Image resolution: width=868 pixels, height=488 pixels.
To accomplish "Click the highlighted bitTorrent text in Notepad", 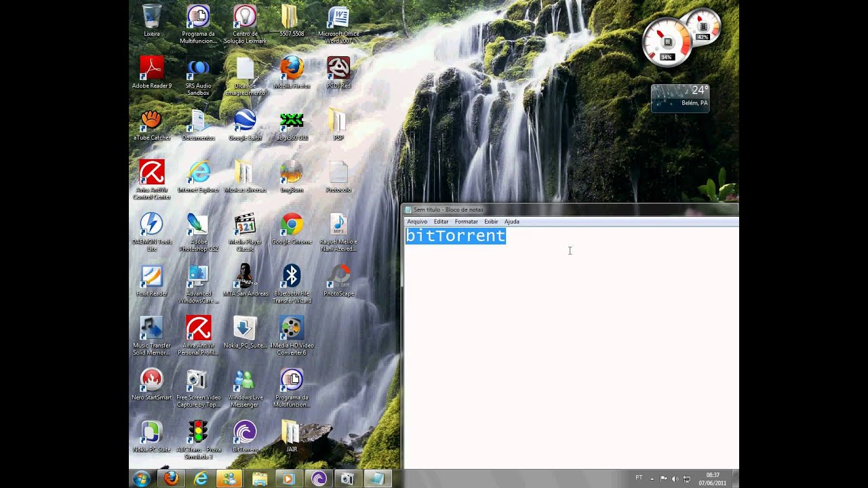I will (x=456, y=236).
